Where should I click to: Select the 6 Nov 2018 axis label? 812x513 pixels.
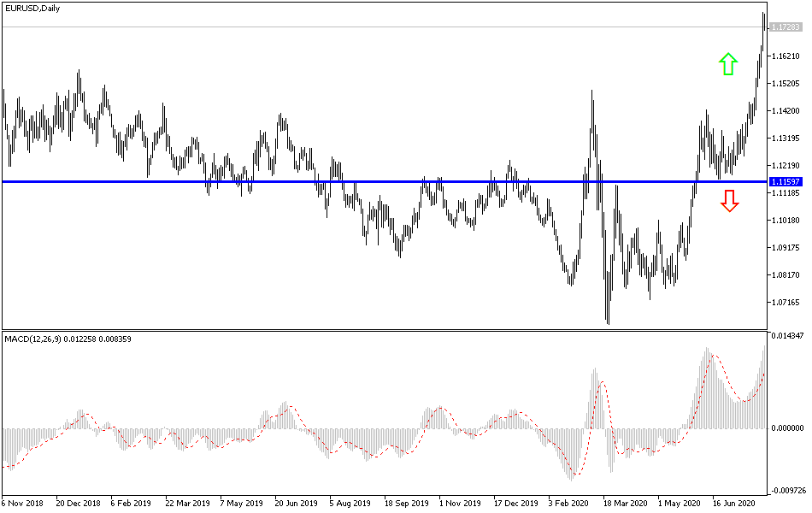point(23,504)
